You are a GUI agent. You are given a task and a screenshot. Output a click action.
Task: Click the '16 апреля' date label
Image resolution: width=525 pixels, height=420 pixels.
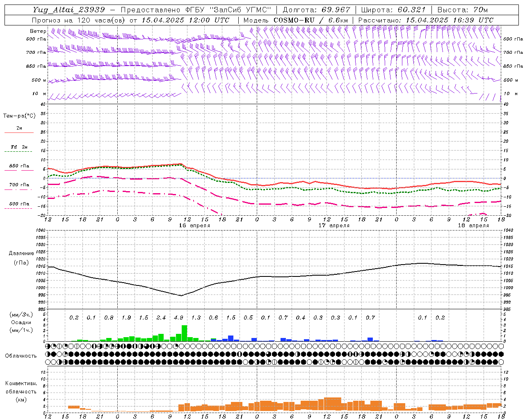(x=194, y=226)
